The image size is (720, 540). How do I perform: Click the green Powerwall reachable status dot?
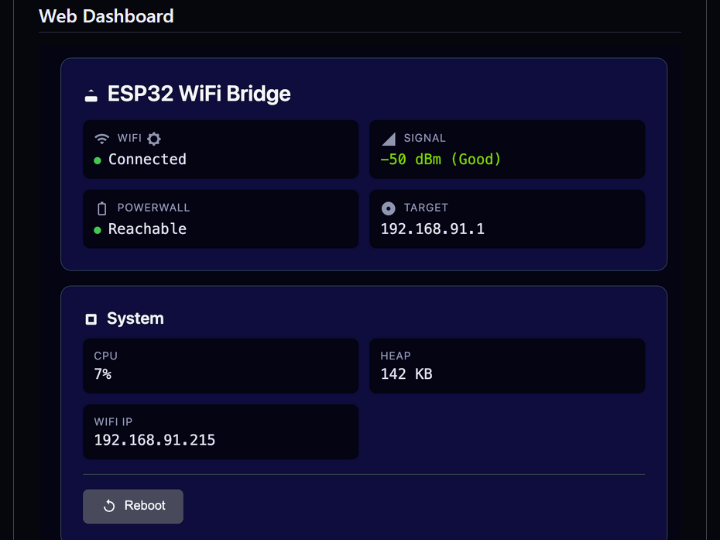[x=98, y=230]
